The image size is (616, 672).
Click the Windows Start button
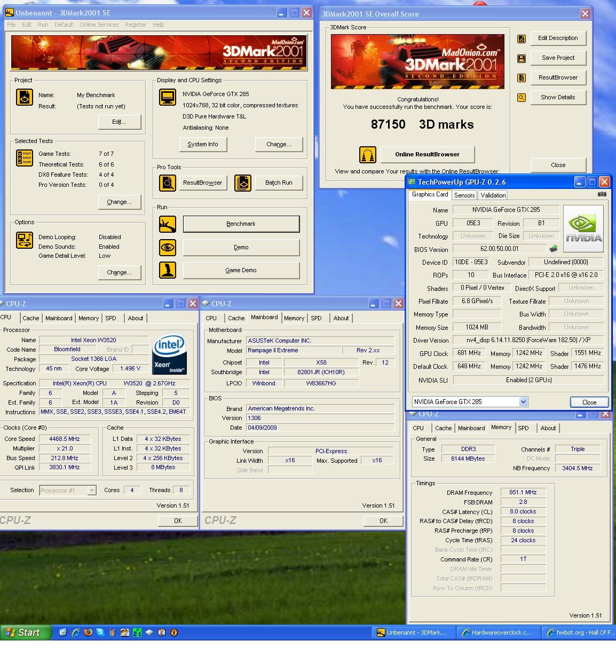(x=26, y=633)
